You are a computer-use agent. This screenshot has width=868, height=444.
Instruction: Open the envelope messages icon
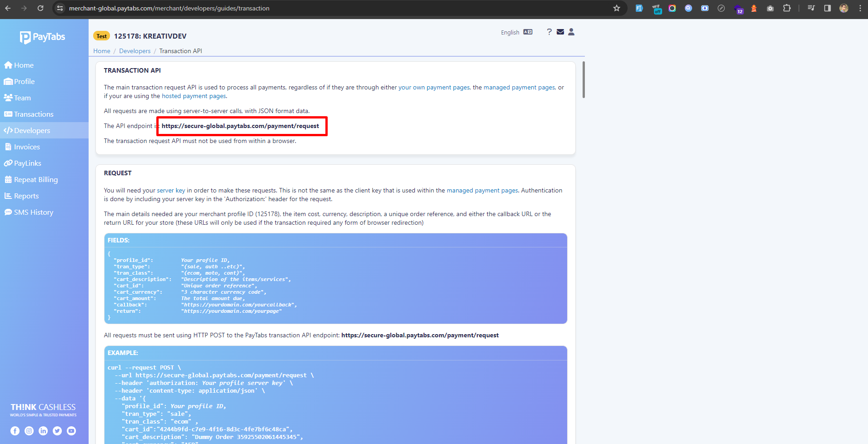[560, 32]
